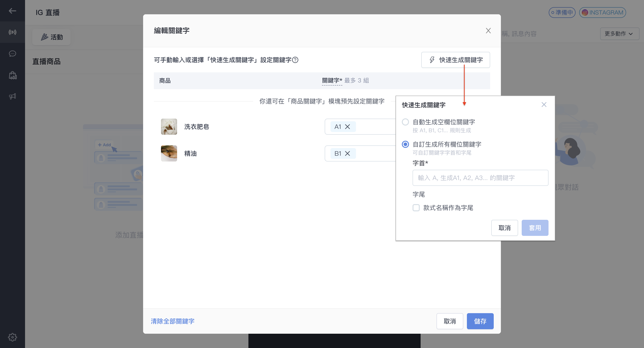The image size is (644, 348).
Task: Click the INSTAGRAM badge
Action: [x=602, y=13]
